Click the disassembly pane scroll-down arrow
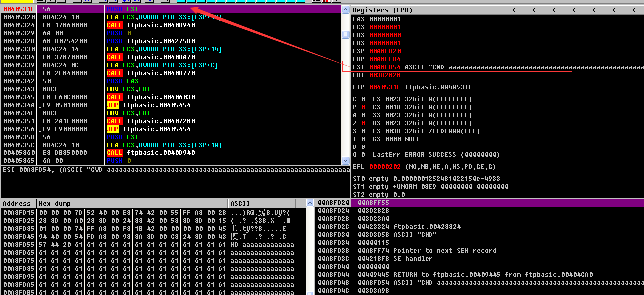This screenshot has height=295, width=644. pos(345,160)
